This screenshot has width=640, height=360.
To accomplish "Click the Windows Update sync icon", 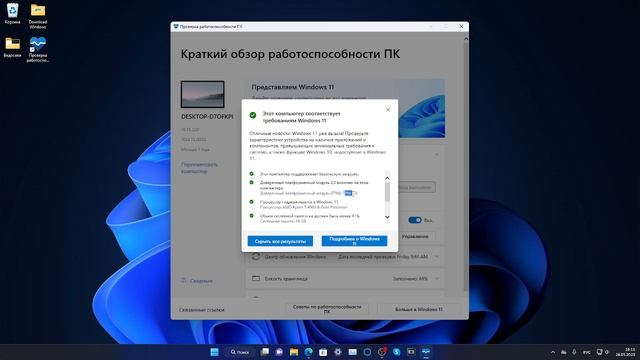I will [256, 257].
